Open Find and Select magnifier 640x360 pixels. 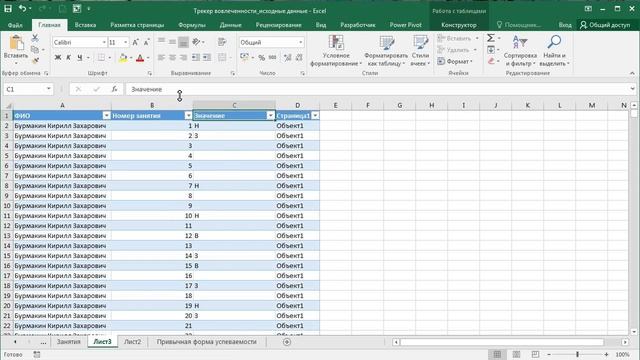[554, 51]
